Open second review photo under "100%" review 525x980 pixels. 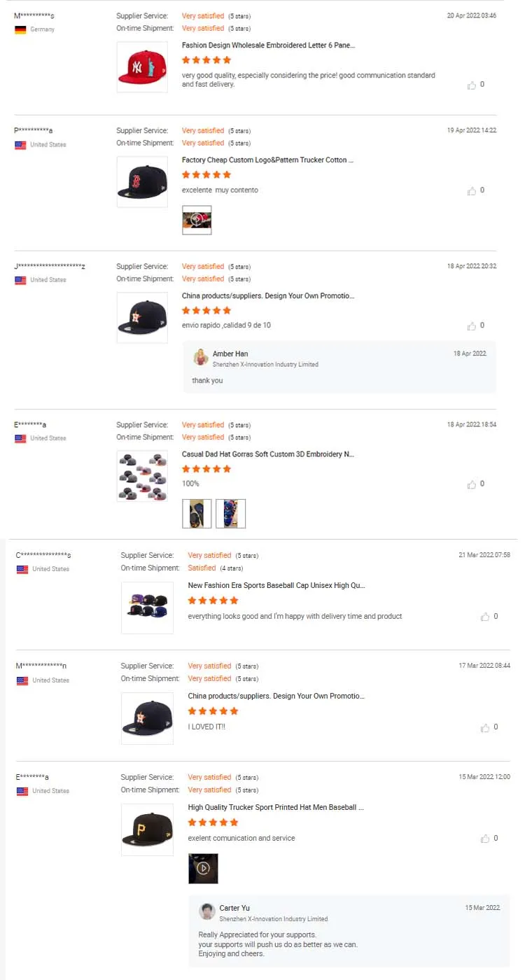pyautogui.click(x=231, y=513)
